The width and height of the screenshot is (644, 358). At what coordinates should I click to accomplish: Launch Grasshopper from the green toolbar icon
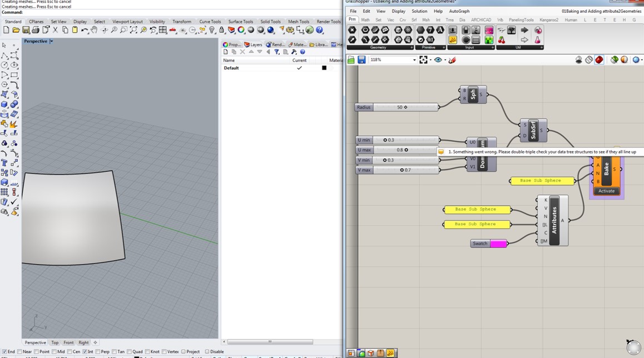click(310, 30)
